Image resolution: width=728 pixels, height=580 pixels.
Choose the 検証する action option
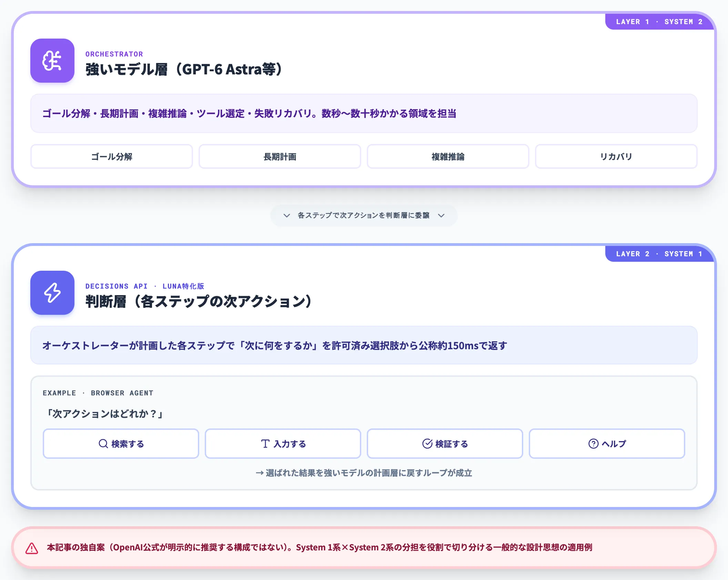coord(445,444)
